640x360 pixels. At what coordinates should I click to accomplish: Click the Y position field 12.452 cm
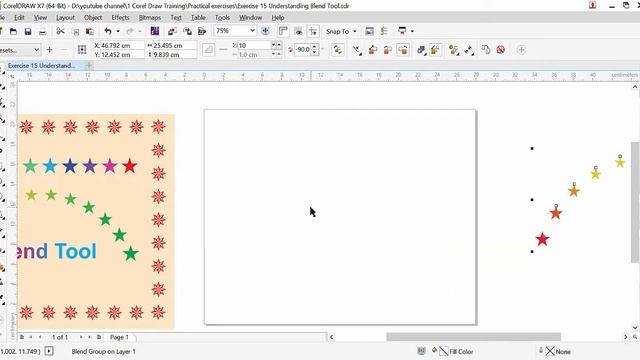(119, 54)
